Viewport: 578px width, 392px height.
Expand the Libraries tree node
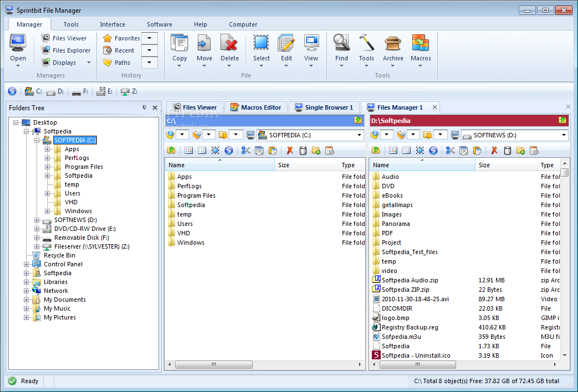(x=26, y=282)
